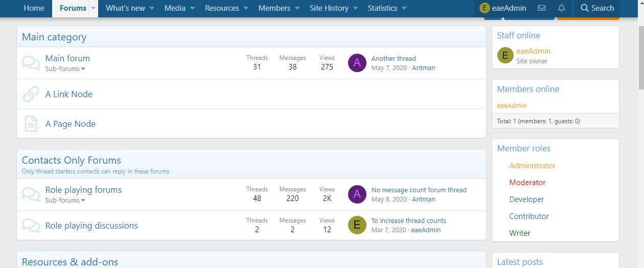Image resolution: width=644 pixels, height=268 pixels.
Task: Expand the Forums tab dropdown arrow
Action: coord(93,8)
